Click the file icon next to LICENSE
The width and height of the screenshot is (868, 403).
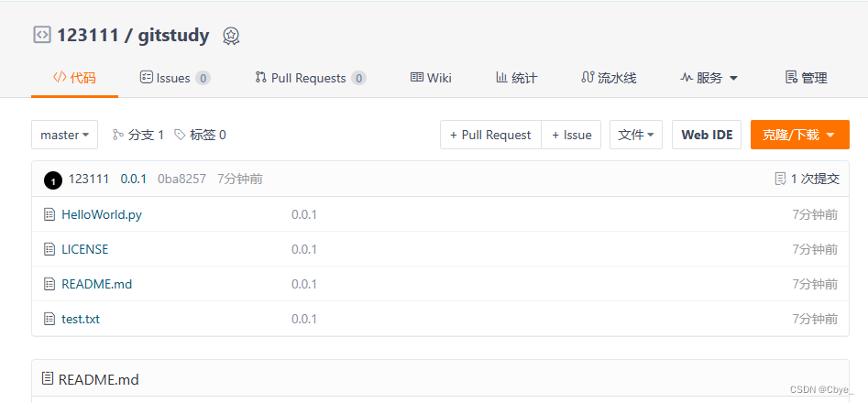tap(49, 249)
